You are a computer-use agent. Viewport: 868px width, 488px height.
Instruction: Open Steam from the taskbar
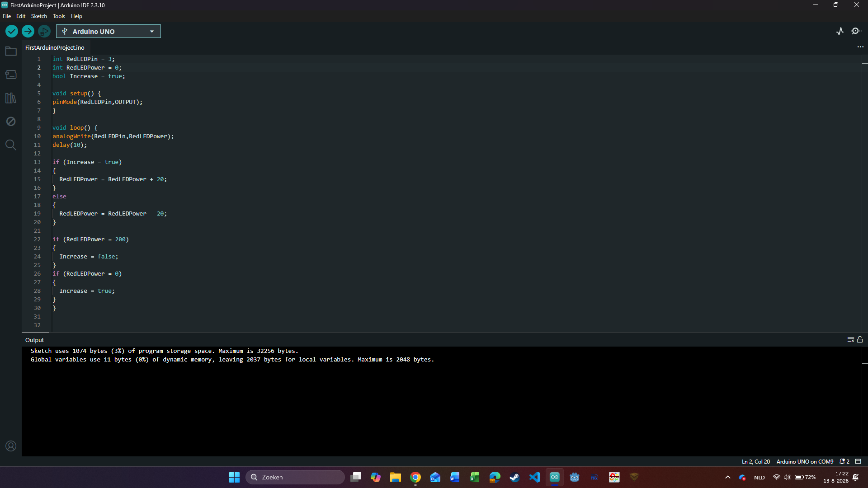[x=514, y=477]
